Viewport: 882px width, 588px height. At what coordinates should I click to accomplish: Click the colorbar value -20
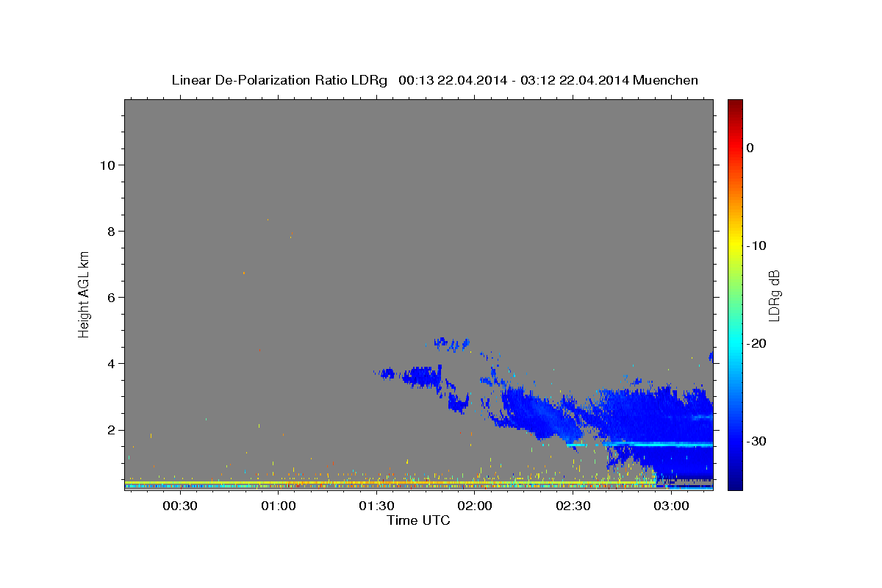757,343
